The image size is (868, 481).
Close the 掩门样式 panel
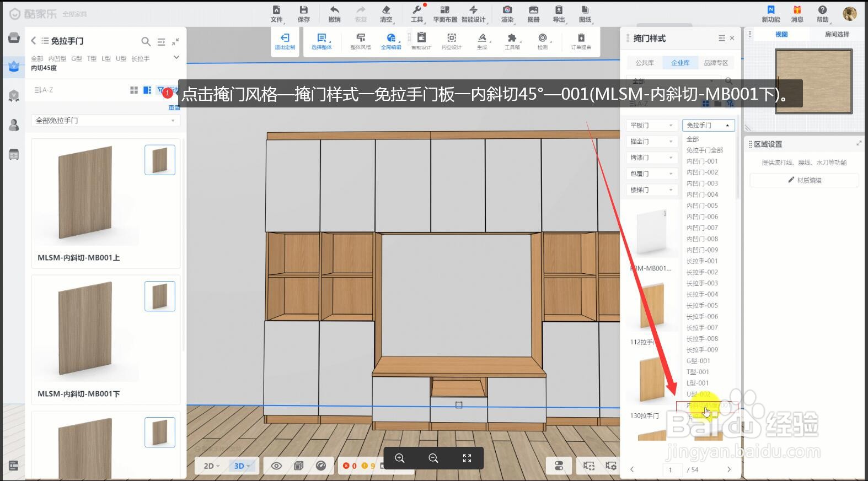[732, 38]
